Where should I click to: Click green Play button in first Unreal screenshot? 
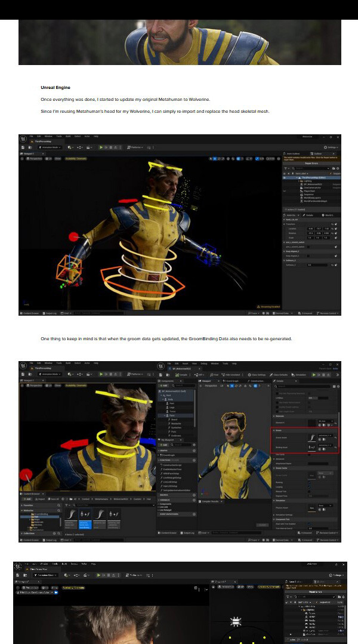click(101, 147)
